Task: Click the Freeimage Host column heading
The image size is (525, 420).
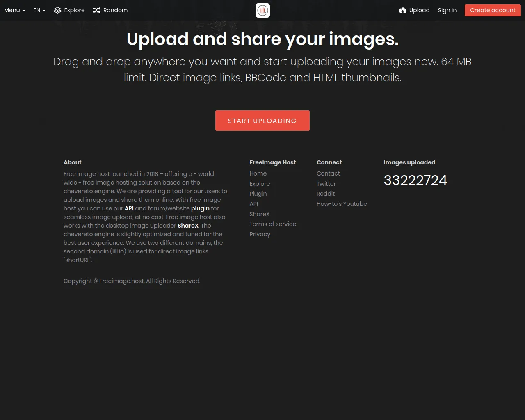Action: pyautogui.click(x=273, y=162)
